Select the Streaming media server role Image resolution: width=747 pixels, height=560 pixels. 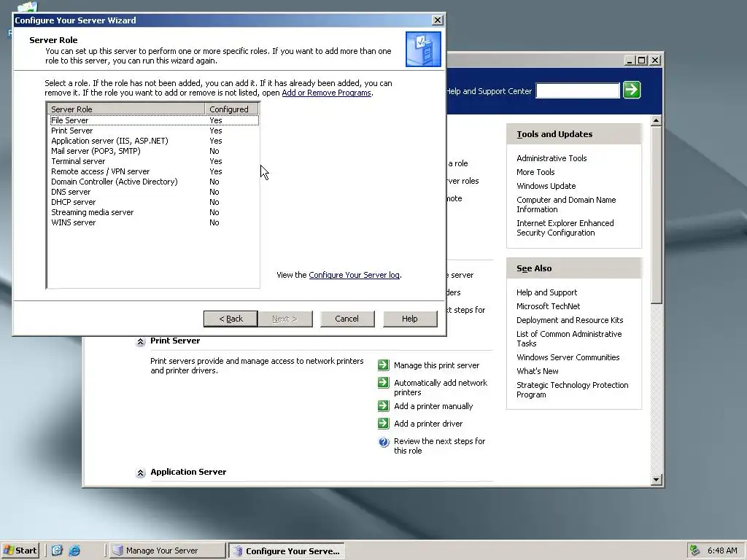pyautogui.click(x=154, y=212)
